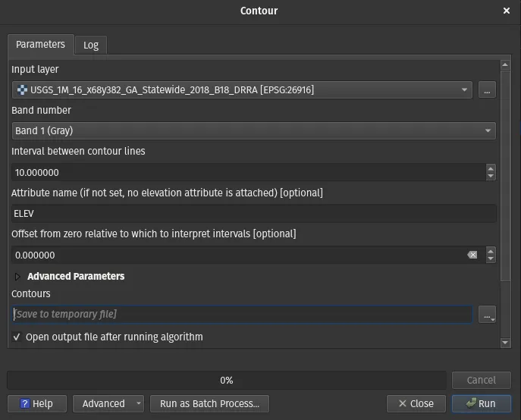Increase the contour interval with the up arrow
Image resolution: width=521 pixels, height=420 pixels.
click(491, 168)
